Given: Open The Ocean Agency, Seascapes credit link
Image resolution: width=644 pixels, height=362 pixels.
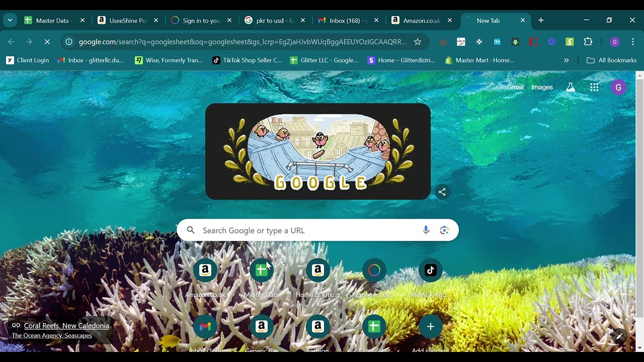Looking at the screenshot, I should click(x=52, y=336).
